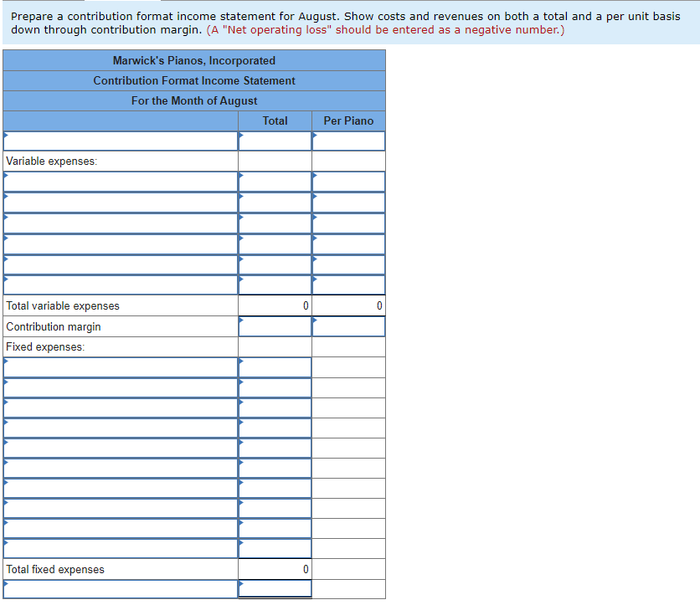Click the 'Contribution margin' label

pos(53,326)
